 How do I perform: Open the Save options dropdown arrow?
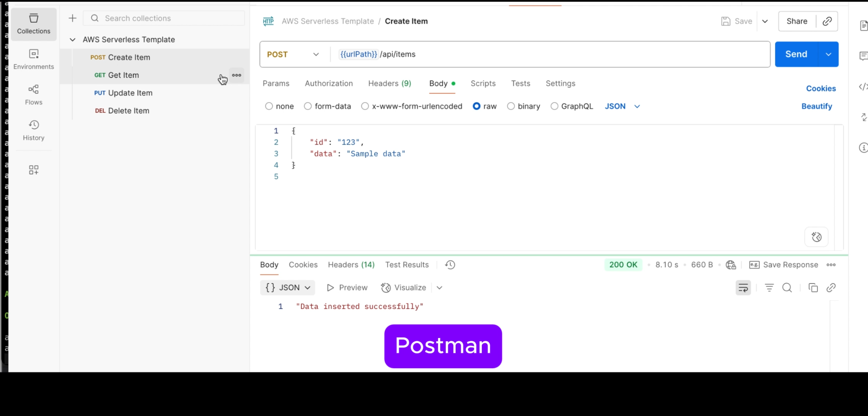point(765,21)
